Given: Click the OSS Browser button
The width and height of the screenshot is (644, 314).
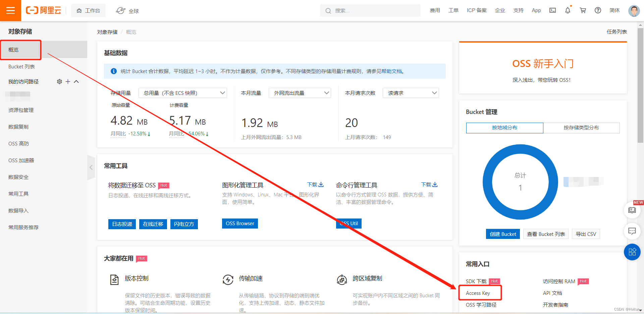Looking at the screenshot, I should pos(240,224).
